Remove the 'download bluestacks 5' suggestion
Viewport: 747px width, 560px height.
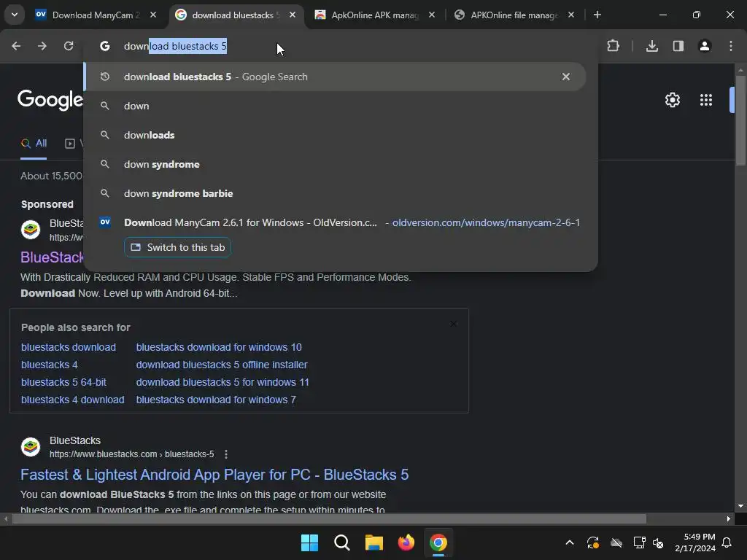click(x=566, y=77)
